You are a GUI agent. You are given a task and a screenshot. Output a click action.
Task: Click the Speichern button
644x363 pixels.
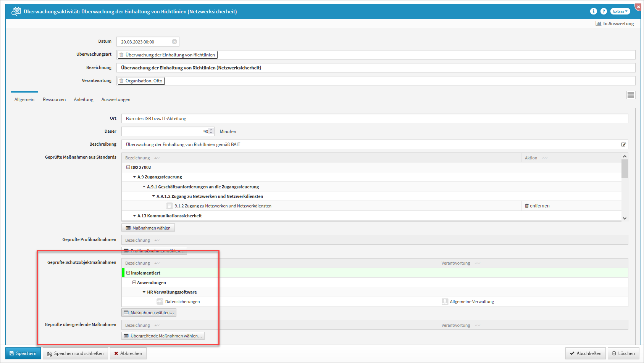(x=23, y=353)
